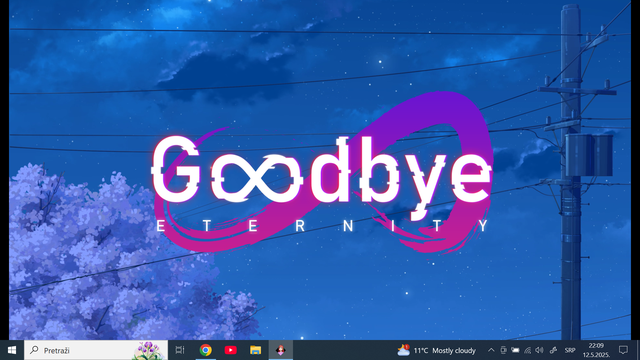Open the weather widget showing 11°C
The height and width of the screenshot is (360, 640).
437,350
